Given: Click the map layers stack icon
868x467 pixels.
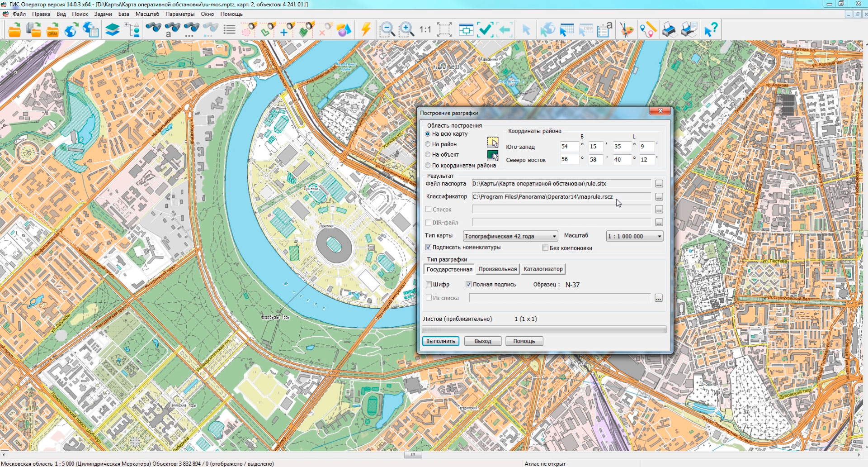Looking at the screenshot, I should pyautogui.click(x=112, y=30).
